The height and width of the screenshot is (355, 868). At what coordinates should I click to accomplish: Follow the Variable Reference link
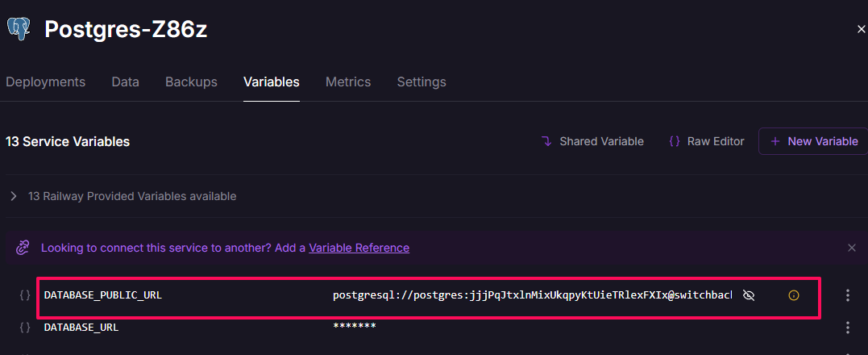pos(359,248)
